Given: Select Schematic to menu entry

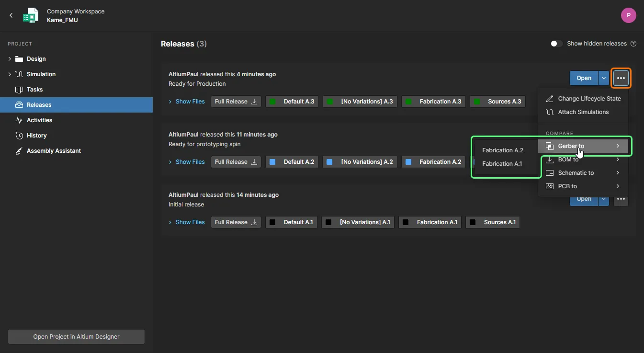Looking at the screenshot, I should point(583,173).
